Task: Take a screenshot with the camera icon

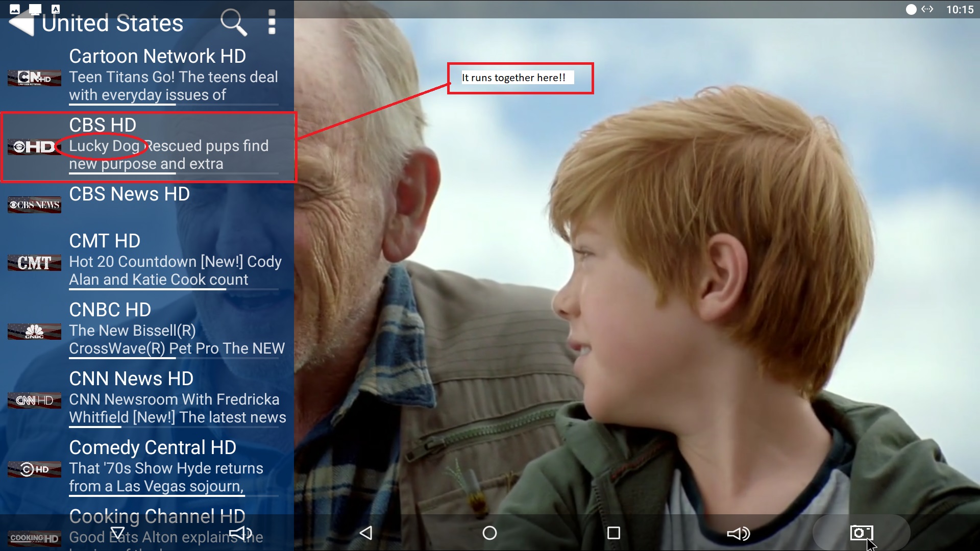Action: [x=861, y=533]
